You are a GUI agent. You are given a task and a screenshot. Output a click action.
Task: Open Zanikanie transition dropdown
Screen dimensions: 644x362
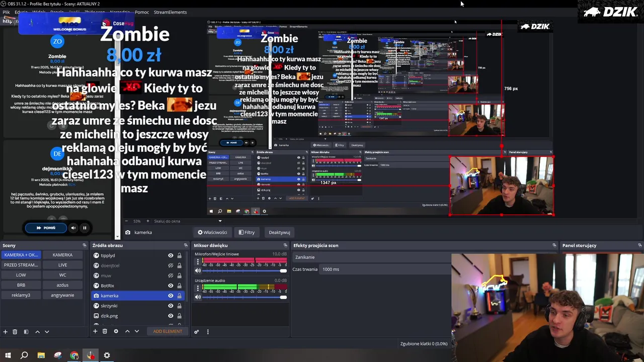click(372, 257)
